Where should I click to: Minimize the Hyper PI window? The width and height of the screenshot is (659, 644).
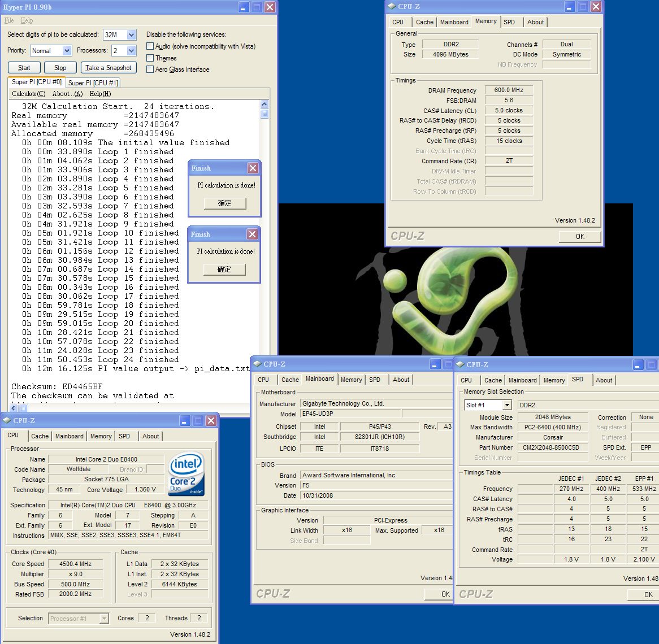pos(244,7)
